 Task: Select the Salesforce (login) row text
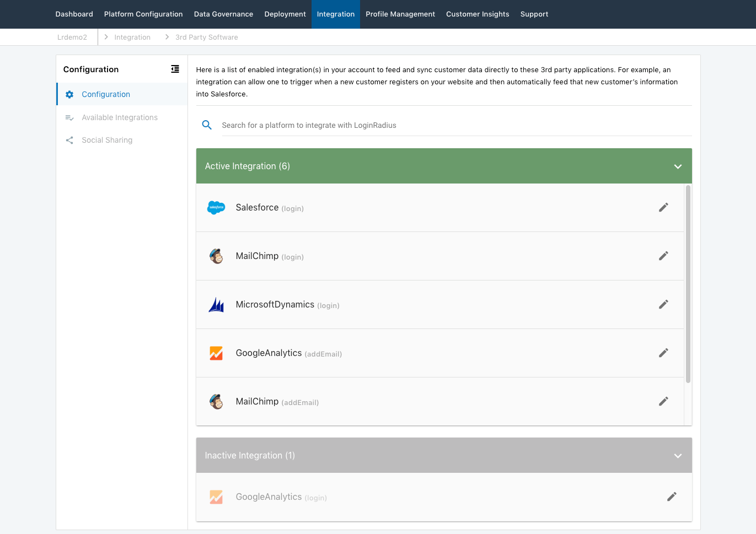(x=270, y=208)
